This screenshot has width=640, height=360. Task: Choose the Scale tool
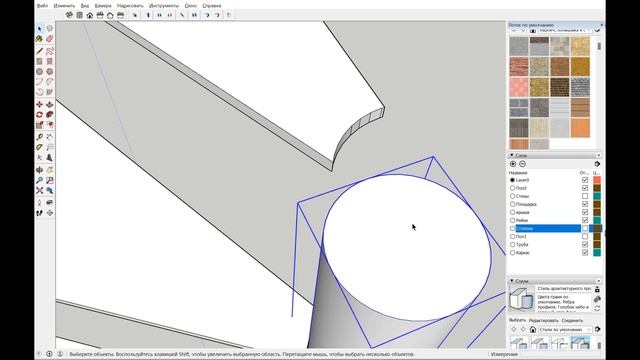tap(40, 124)
